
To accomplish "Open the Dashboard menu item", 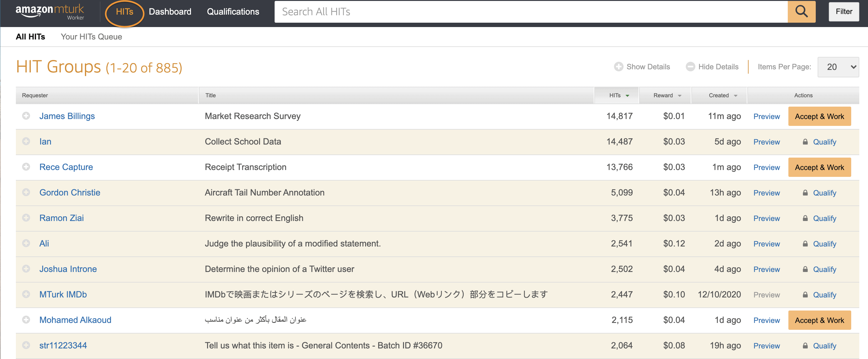I will pos(170,12).
